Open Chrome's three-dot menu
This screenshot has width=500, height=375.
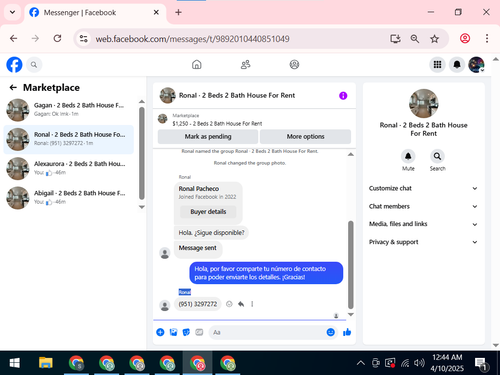point(487,39)
